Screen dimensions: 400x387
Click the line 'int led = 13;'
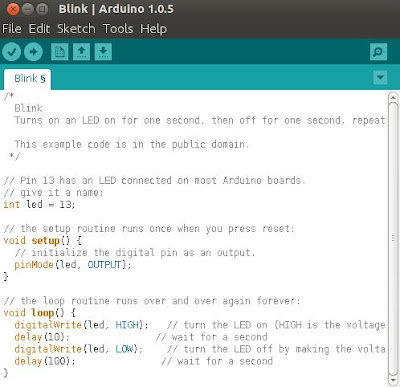click(x=39, y=204)
